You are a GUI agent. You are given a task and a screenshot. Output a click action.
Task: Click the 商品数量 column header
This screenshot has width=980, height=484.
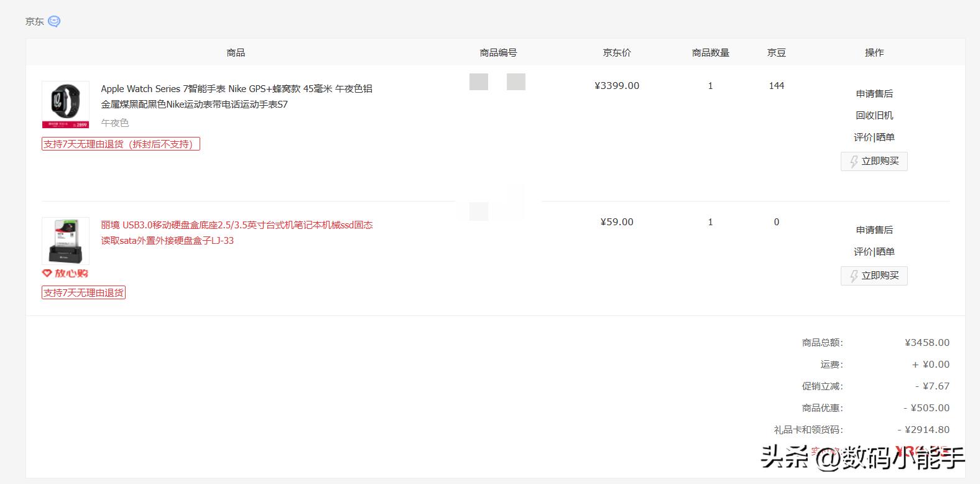(x=711, y=53)
